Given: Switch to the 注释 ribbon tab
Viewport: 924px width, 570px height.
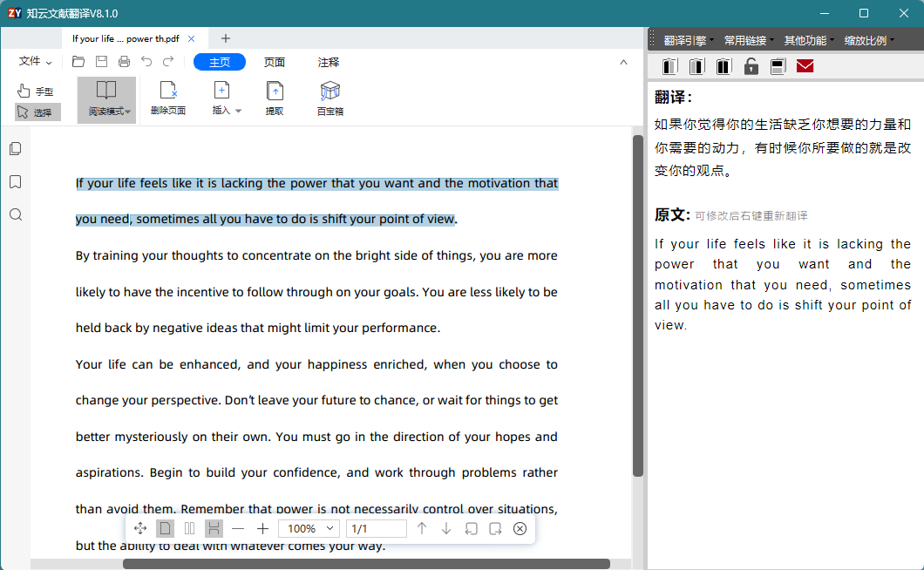Looking at the screenshot, I should click(x=329, y=62).
